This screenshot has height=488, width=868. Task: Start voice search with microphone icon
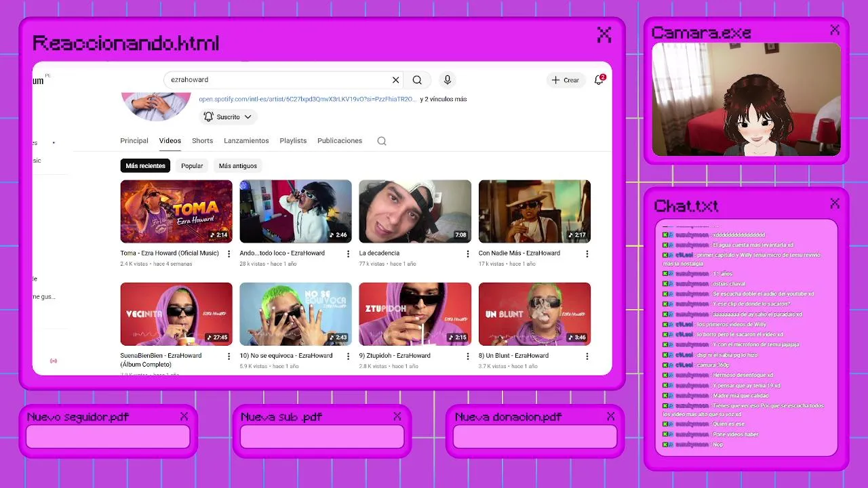point(448,80)
